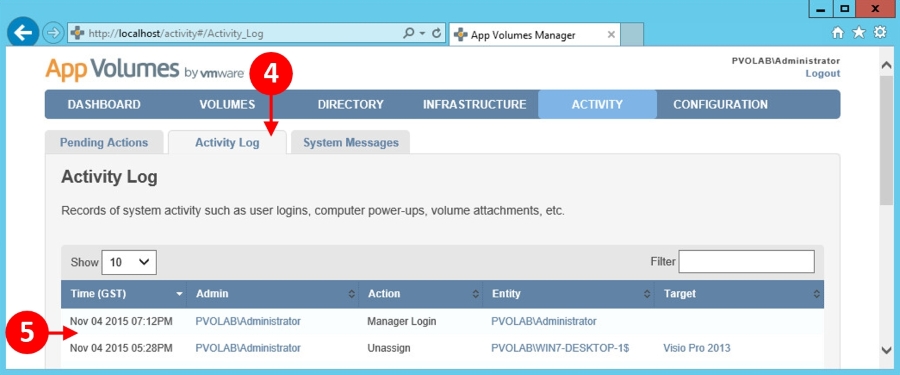The width and height of the screenshot is (900, 375).
Task: Switch to the Pending Actions tab
Action: point(104,142)
